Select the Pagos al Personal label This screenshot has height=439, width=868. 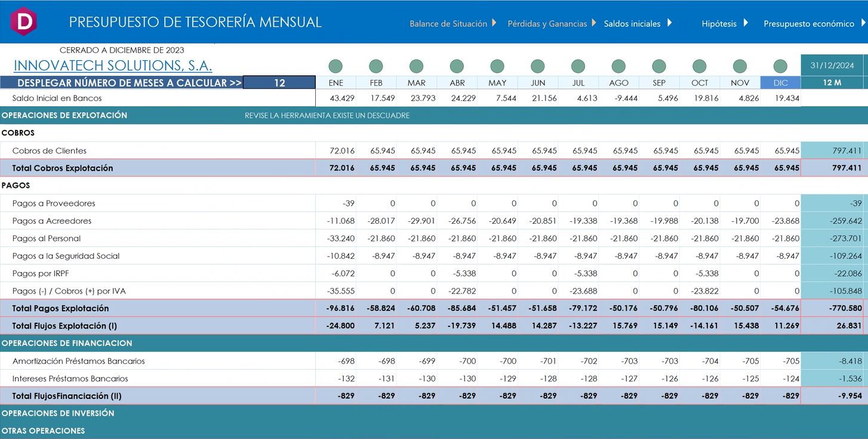(x=47, y=239)
